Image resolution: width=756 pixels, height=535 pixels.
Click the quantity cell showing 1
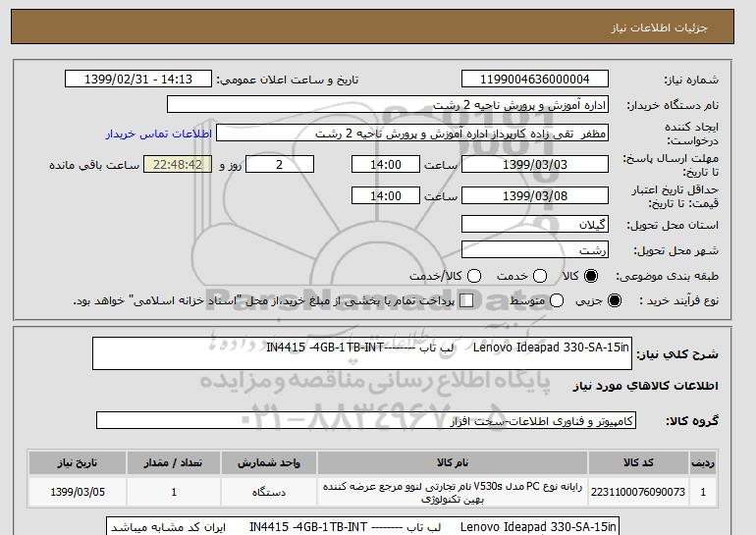click(x=174, y=492)
